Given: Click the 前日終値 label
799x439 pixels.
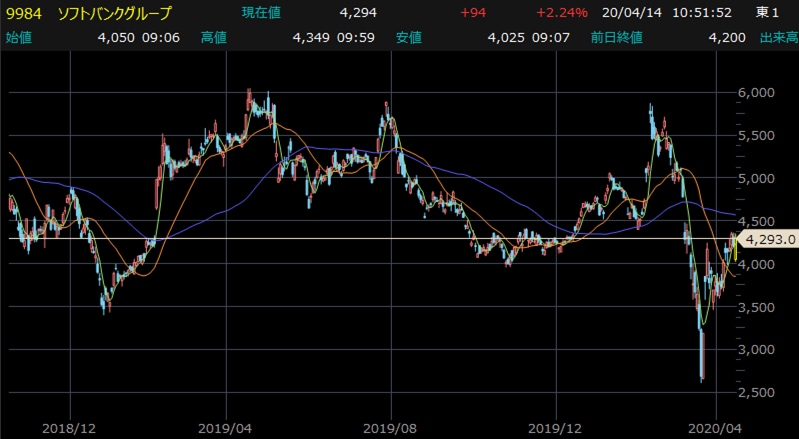Looking at the screenshot, I should (617, 38).
